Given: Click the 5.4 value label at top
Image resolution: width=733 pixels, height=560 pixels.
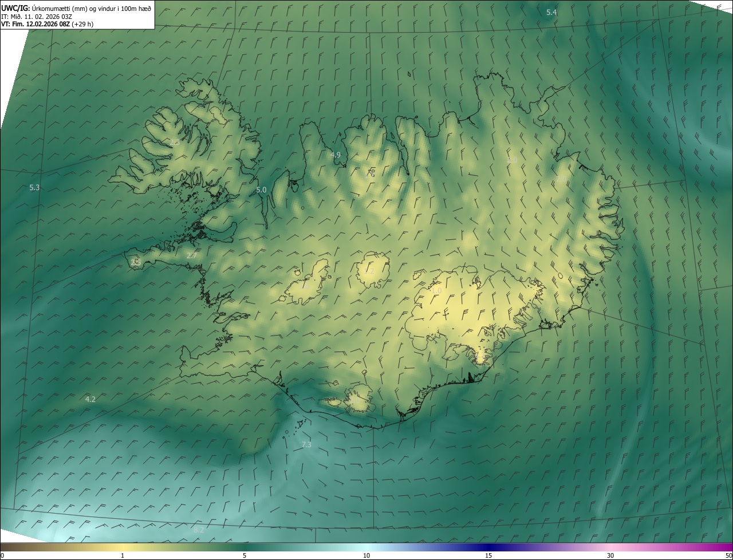Looking at the screenshot, I should coord(551,12).
